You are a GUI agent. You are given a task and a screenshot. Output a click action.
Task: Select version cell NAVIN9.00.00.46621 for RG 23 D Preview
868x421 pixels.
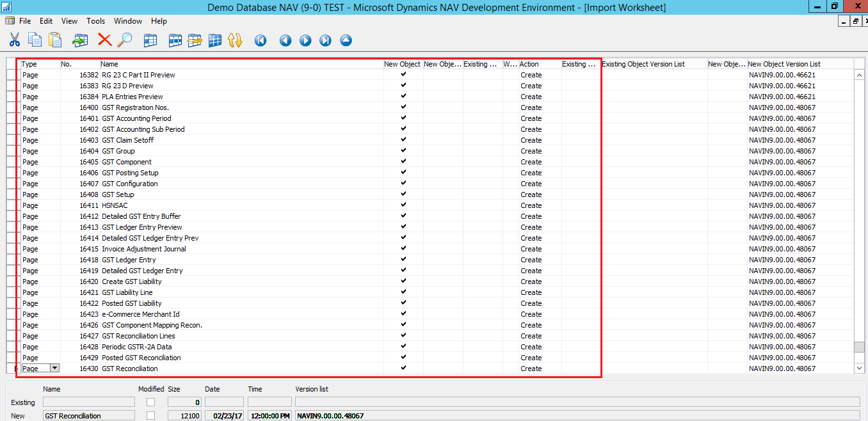[x=800, y=86]
